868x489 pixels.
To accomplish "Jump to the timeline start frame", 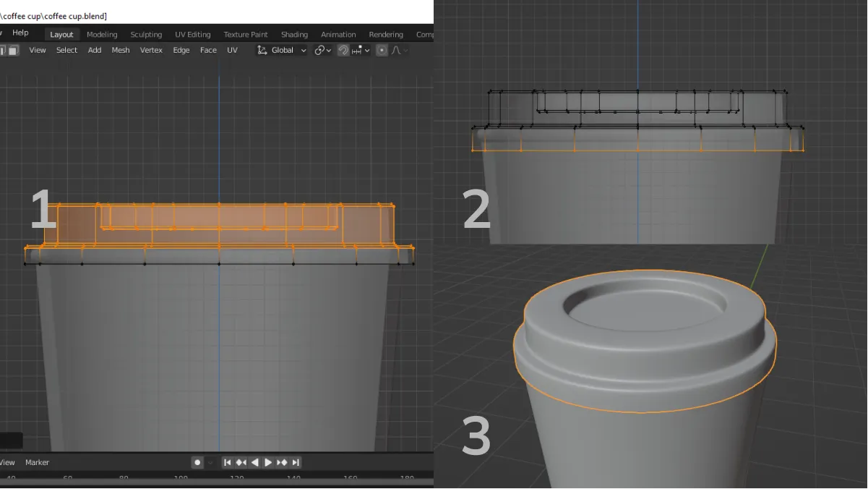I will [227, 463].
